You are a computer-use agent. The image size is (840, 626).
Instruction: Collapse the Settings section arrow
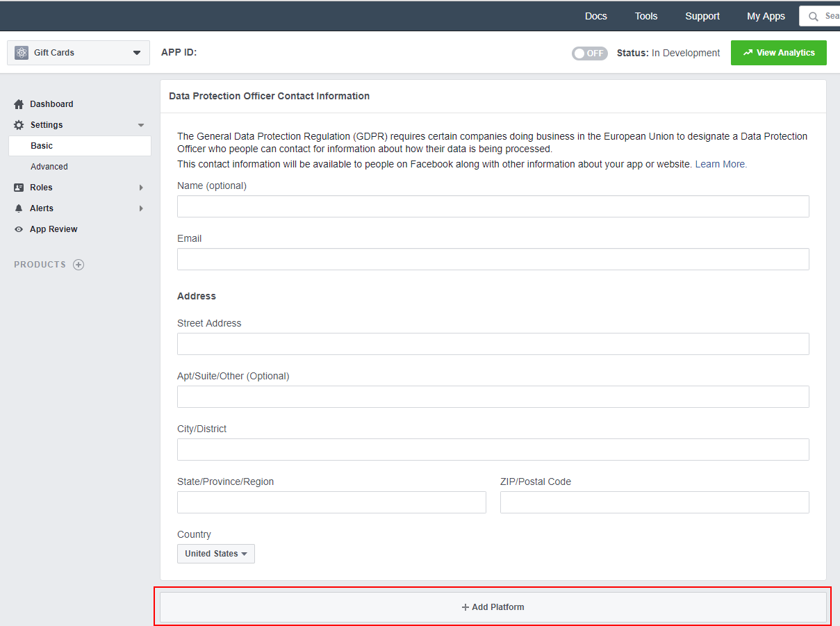[141, 126]
